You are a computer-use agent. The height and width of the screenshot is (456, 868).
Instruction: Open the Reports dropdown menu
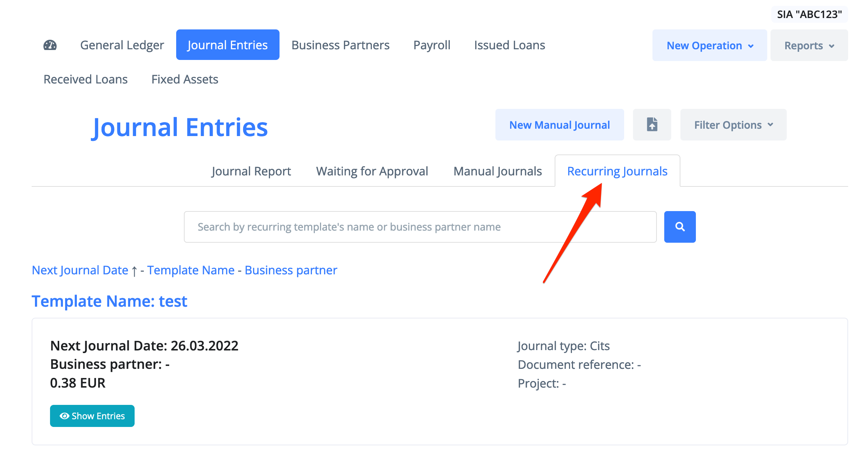pos(809,46)
